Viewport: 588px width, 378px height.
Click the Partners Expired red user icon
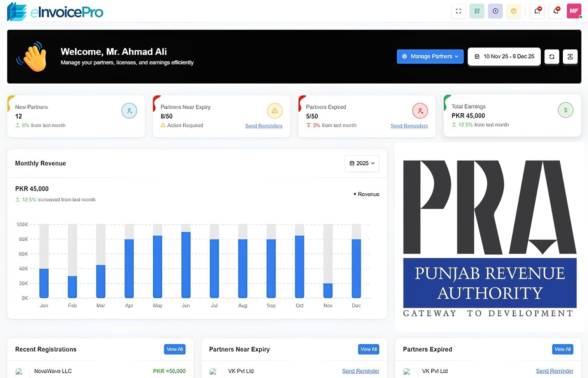[x=420, y=111]
